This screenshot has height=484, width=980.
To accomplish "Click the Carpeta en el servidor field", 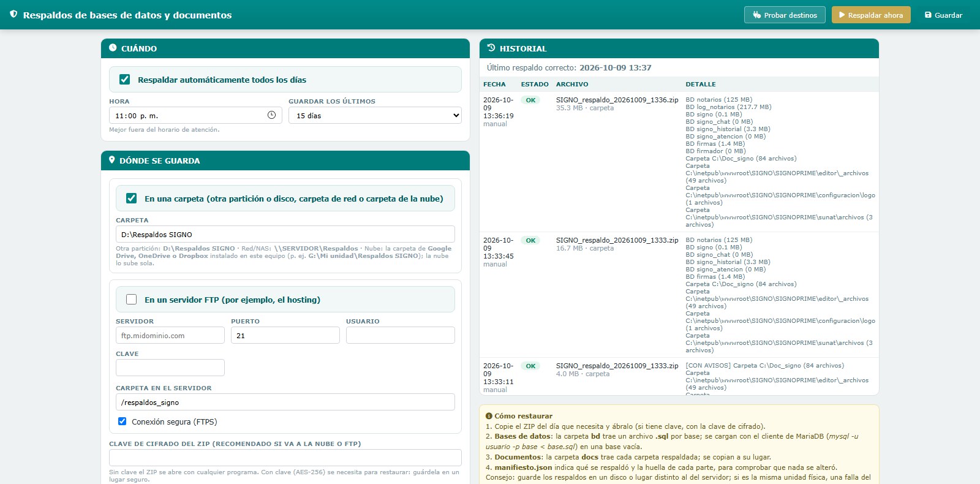I will point(285,402).
